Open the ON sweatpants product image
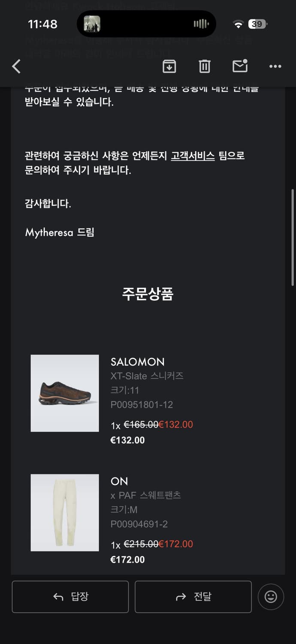The width and height of the screenshot is (296, 644). (x=65, y=513)
